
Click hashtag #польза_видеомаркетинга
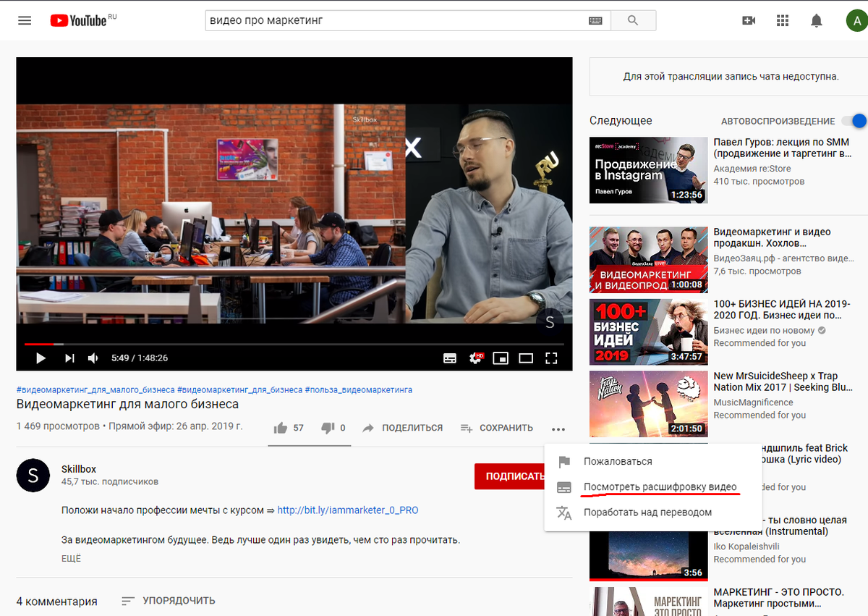(x=359, y=389)
